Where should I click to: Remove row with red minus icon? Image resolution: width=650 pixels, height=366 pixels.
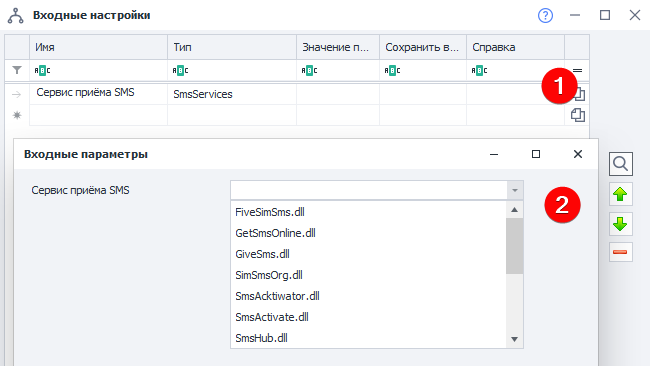click(621, 252)
